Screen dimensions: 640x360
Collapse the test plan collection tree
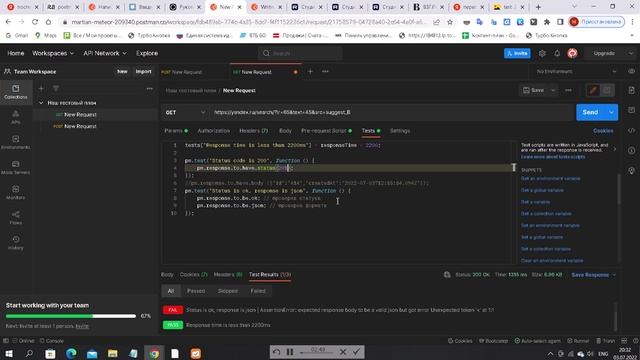pos(41,103)
